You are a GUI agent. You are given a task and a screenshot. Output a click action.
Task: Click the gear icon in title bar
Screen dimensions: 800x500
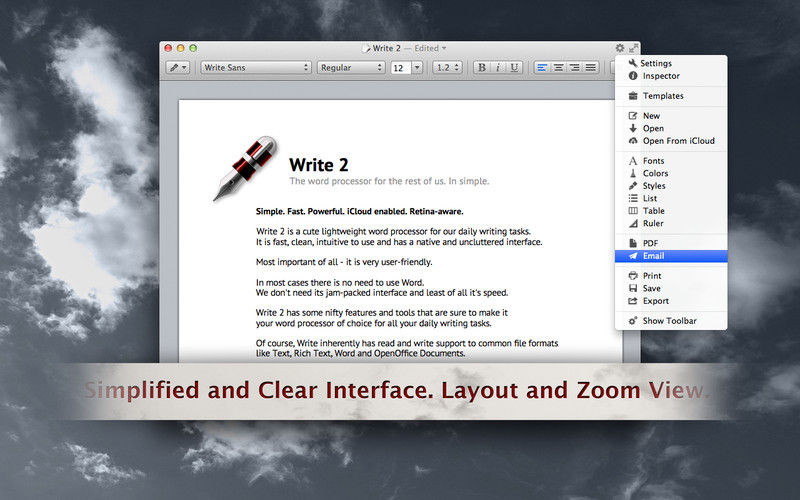click(x=620, y=48)
